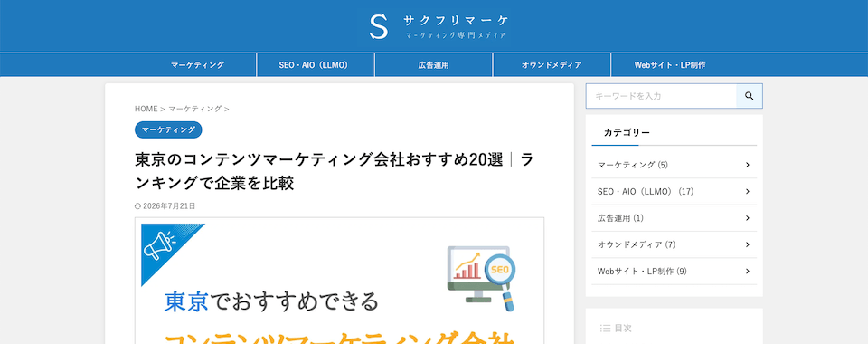
Task: Click the S site logo icon
Action: tap(379, 26)
